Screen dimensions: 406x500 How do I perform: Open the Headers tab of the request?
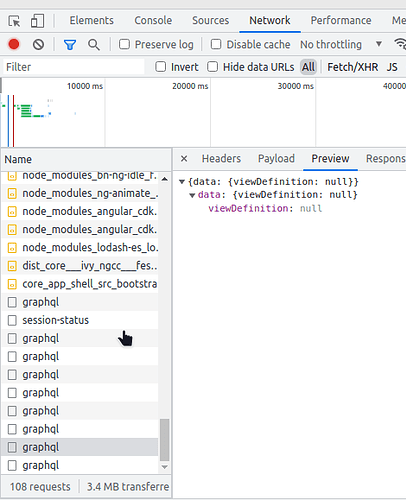(x=221, y=159)
